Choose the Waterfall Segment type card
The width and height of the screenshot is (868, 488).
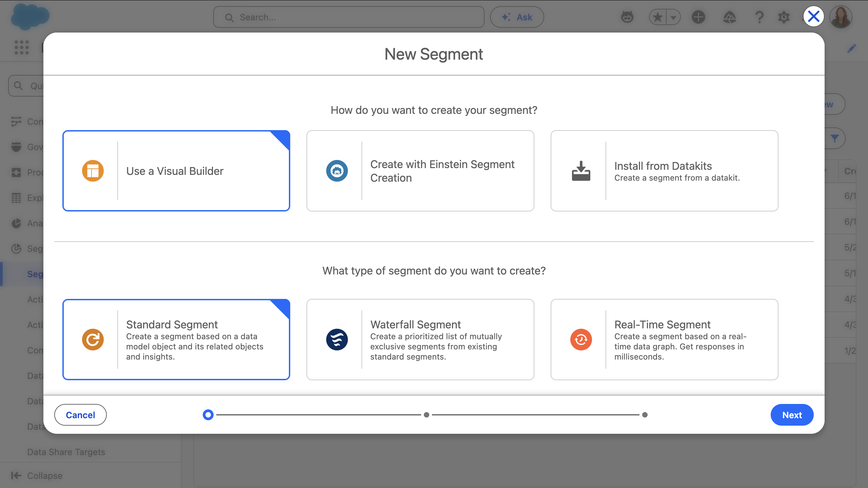click(x=420, y=340)
